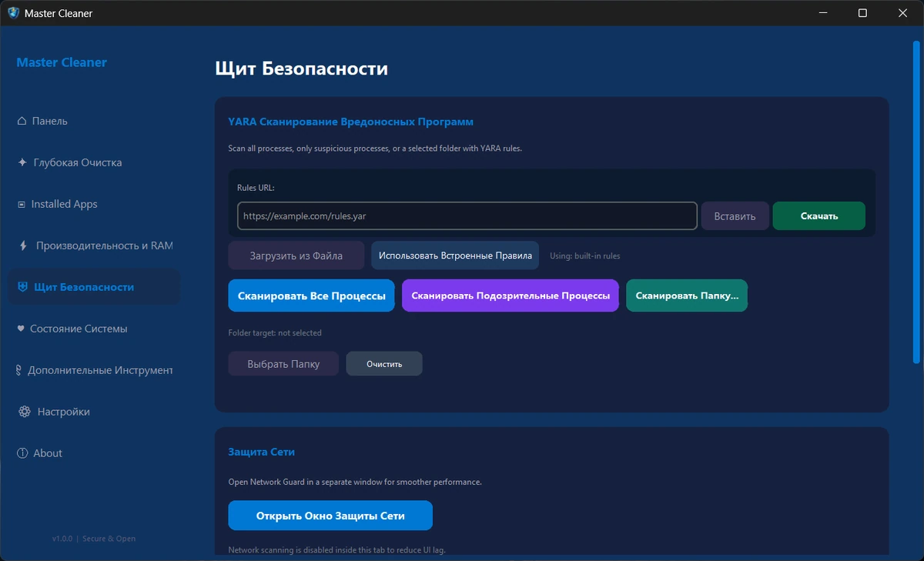Click the 'Using: built-in rules' status text
This screenshot has width=924, height=561.
coord(585,255)
